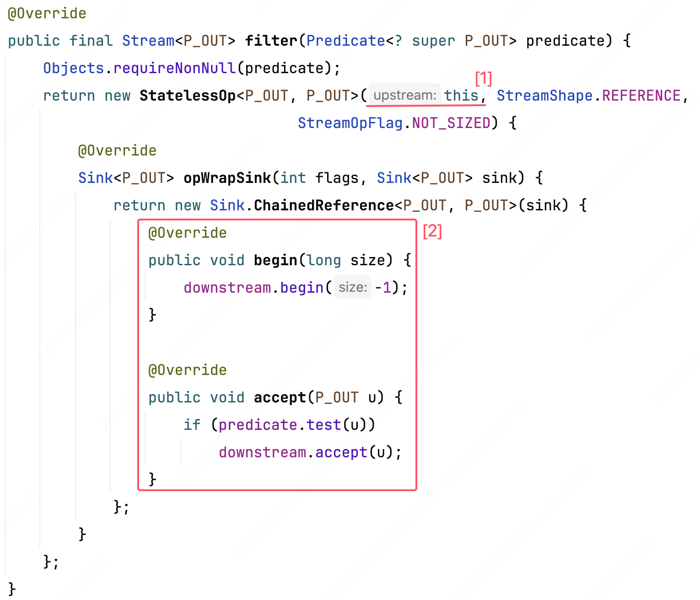Click the test call on predicate
Viewport: 700px width, 600px height.
[x=324, y=425]
